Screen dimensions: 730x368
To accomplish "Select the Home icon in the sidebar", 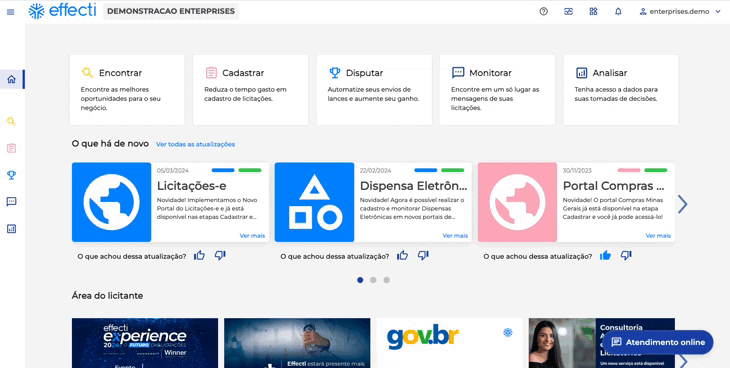I will pos(11,79).
